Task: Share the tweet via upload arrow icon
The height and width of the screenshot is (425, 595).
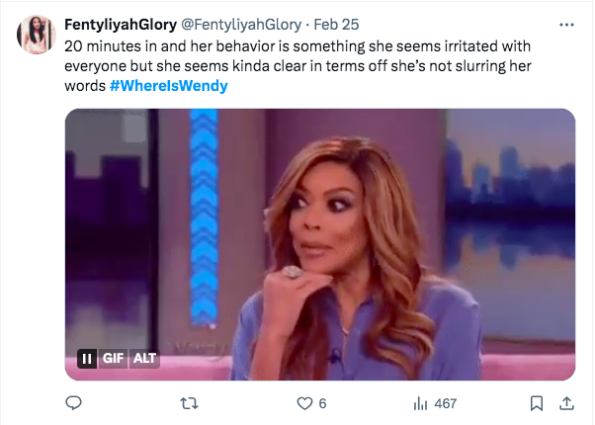Action: point(567,403)
